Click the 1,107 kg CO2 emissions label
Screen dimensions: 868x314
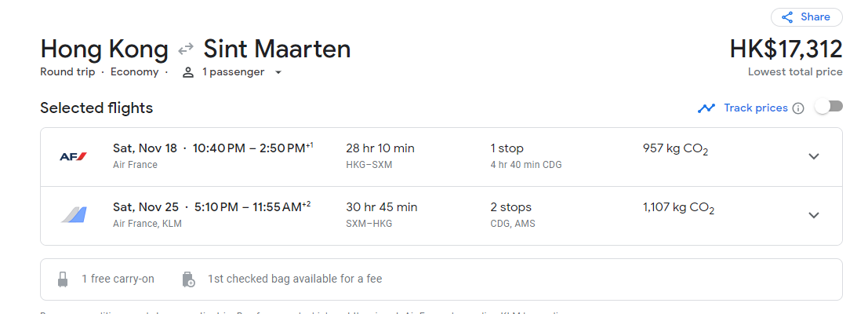678,208
